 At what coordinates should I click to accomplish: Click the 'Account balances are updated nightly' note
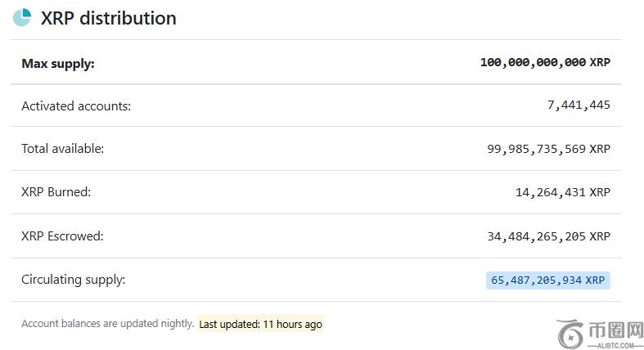(x=107, y=324)
